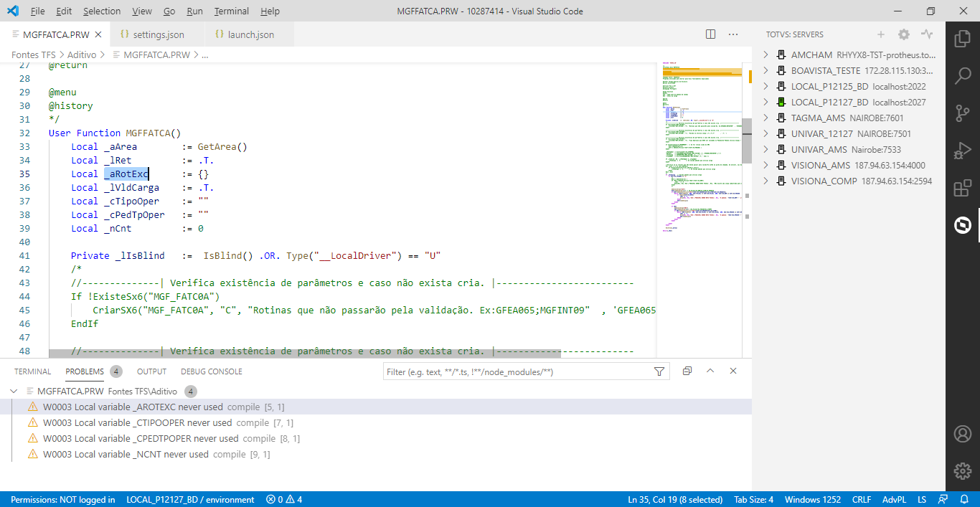
Task: Open editor More Actions ellipsis
Action: click(733, 34)
